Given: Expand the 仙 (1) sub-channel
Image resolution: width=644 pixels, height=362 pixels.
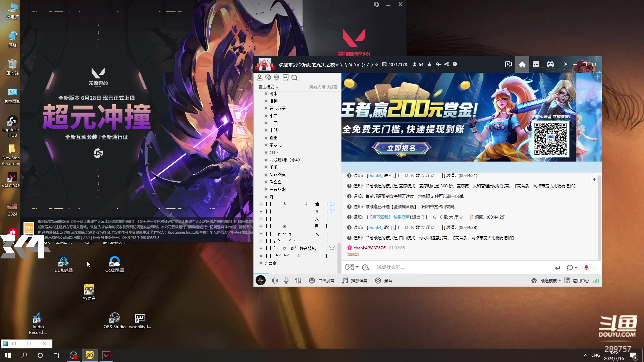Looking at the screenshot, I should (261, 204).
